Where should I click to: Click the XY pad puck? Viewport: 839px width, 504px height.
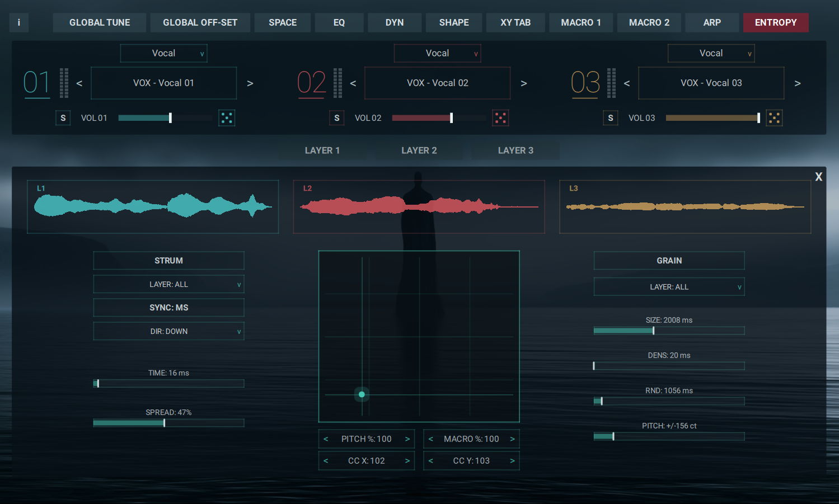point(362,394)
